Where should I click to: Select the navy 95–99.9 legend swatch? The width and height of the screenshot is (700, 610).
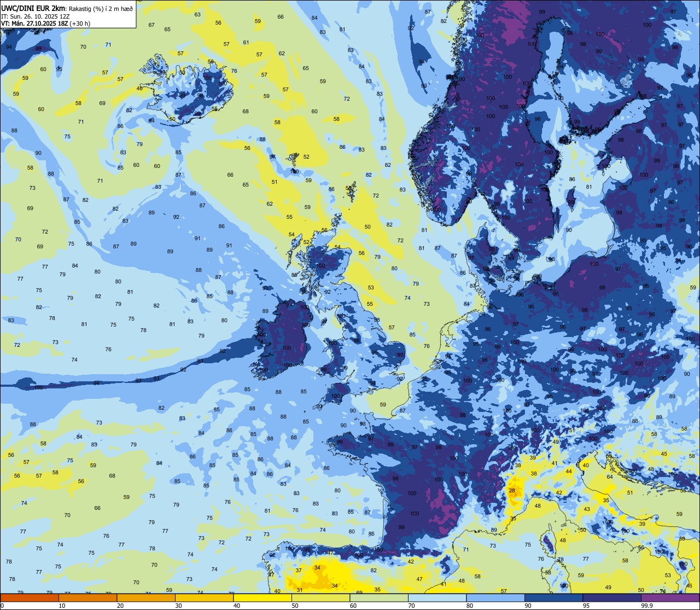pyautogui.click(x=612, y=597)
